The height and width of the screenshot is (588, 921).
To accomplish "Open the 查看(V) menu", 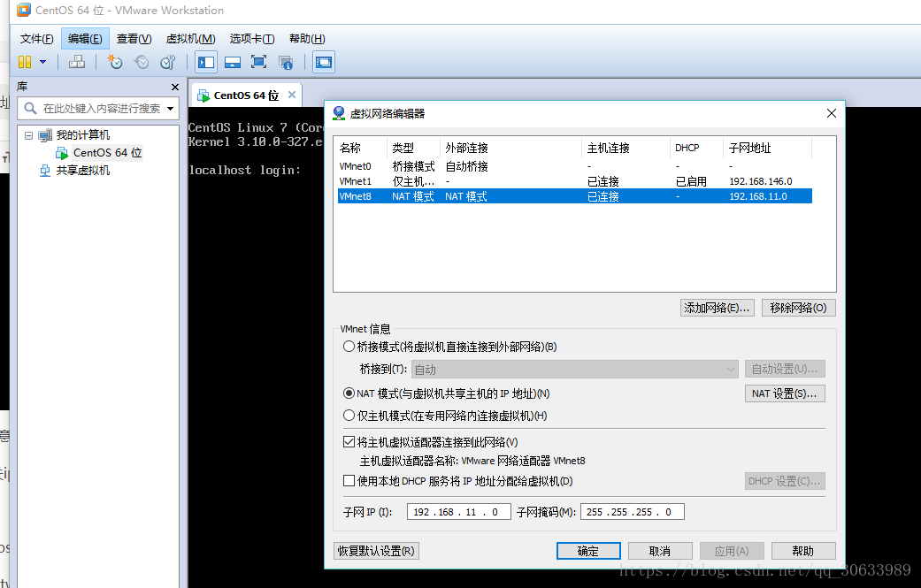I will pos(134,39).
